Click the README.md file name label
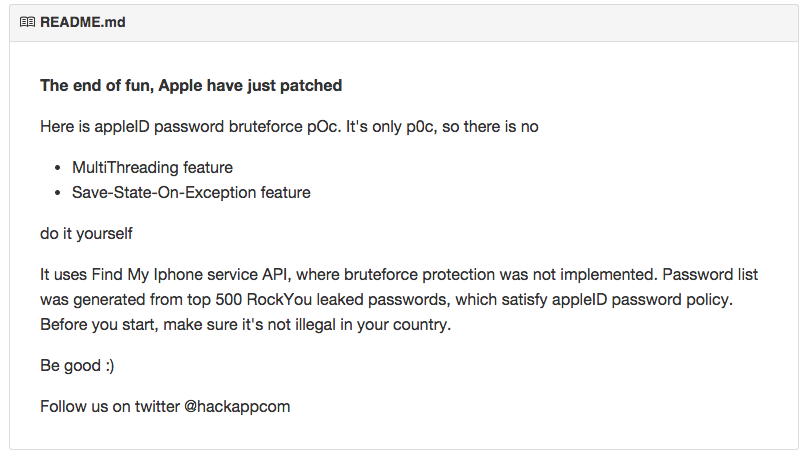811x457 pixels. coord(83,22)
